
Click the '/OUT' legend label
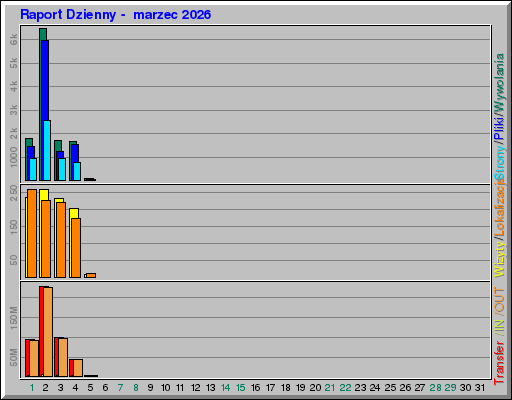click(499, 300)
